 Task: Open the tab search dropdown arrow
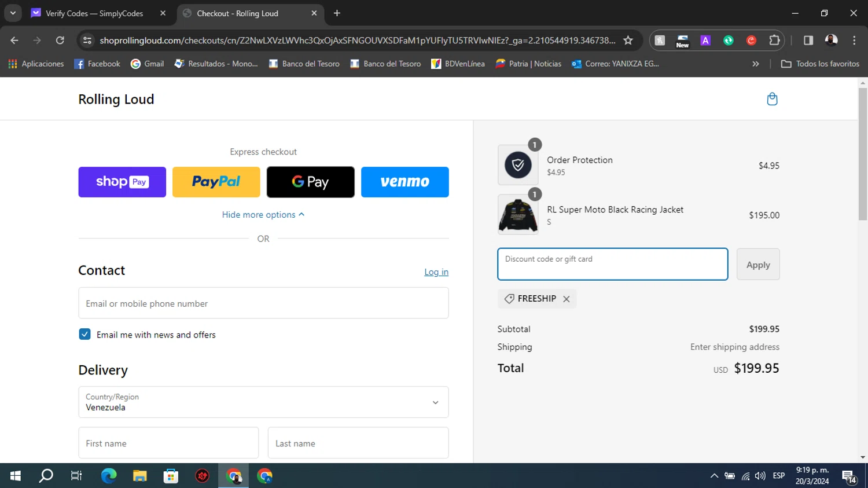tap(13, 13)
